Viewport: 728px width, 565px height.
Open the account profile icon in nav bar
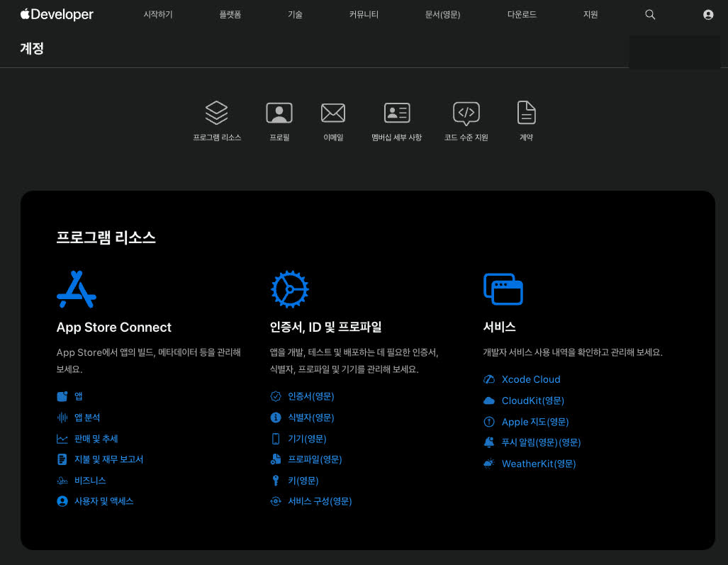[708, 15]
